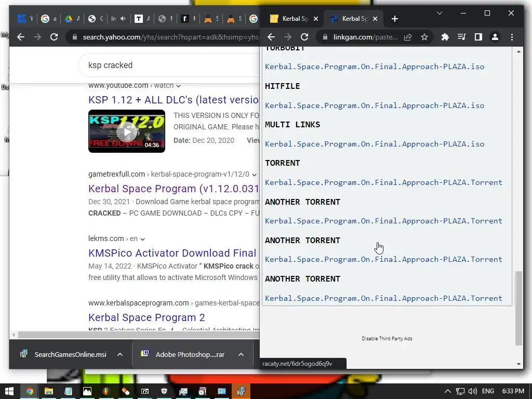Open the 6:33 PM clock
This screenshot has width=532, height=399.
click(513, 391)
